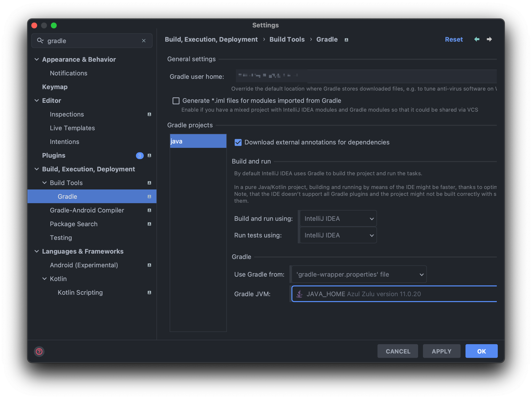Click the Gradle user home field

coord(366,76)
